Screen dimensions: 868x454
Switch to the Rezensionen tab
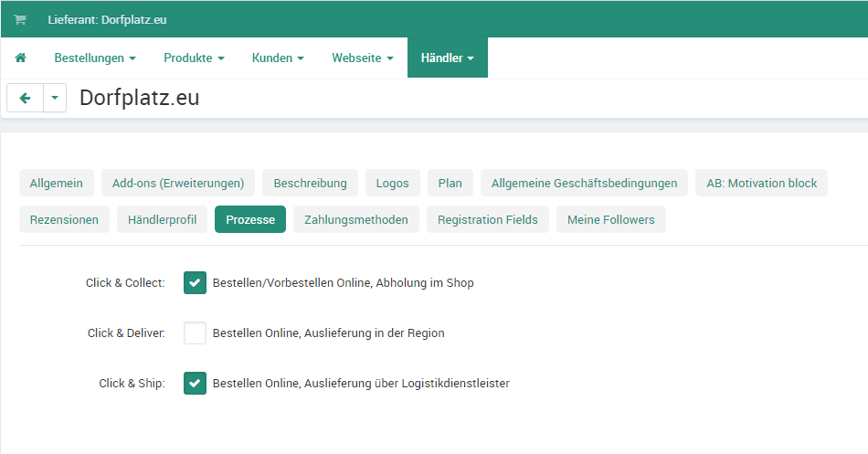click(64, 220)
